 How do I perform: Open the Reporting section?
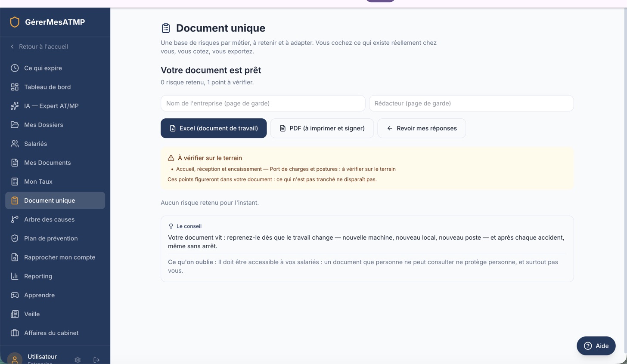point(55,276)
